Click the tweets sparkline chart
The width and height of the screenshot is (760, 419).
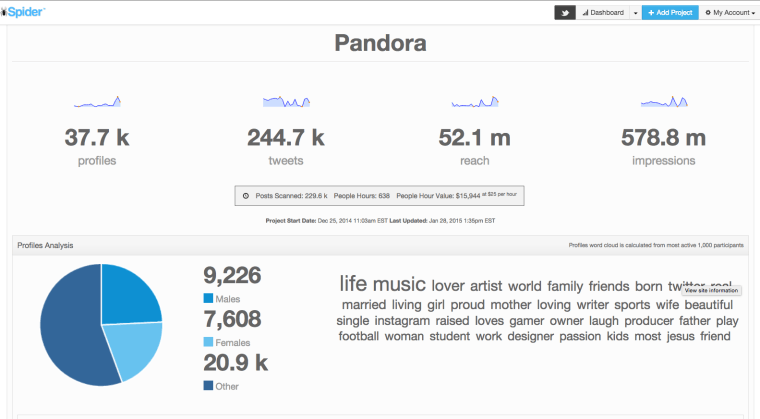pos(286,101)
